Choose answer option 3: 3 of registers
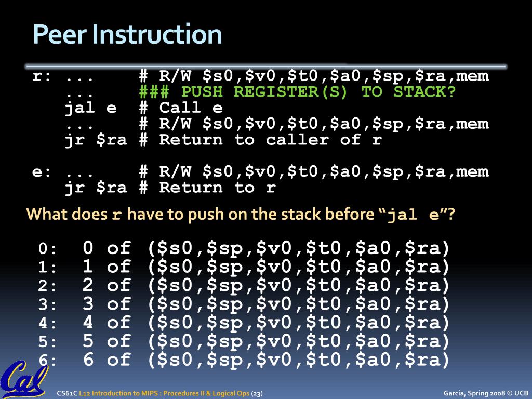 click(244, 303)
